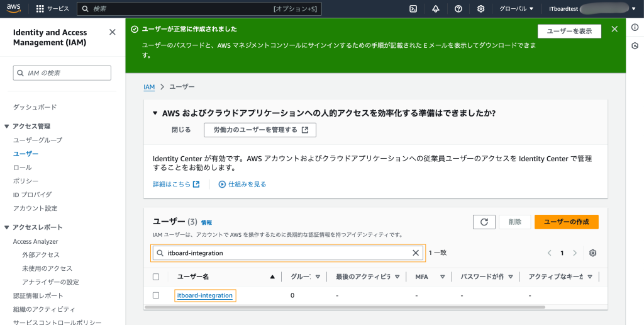644x325 pixels.
Task: Open user table preferences gear icon
Action: click(x=592, y=253)
